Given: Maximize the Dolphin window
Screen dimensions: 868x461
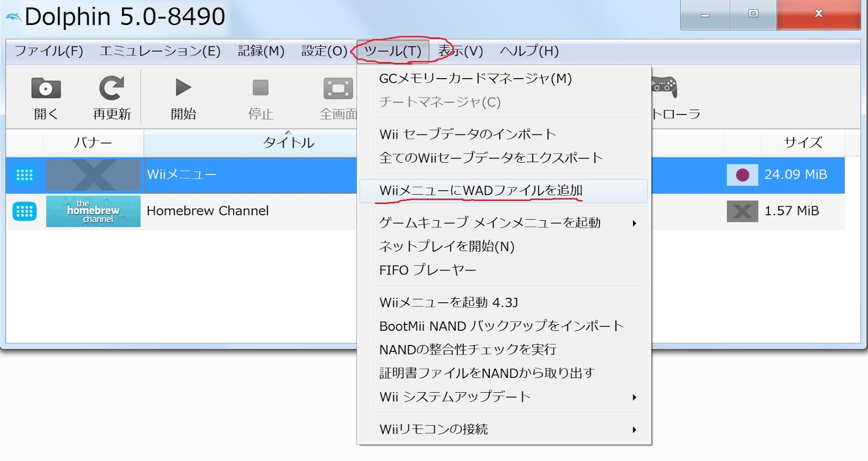Looking at the screenshot, I should point(754,15).
